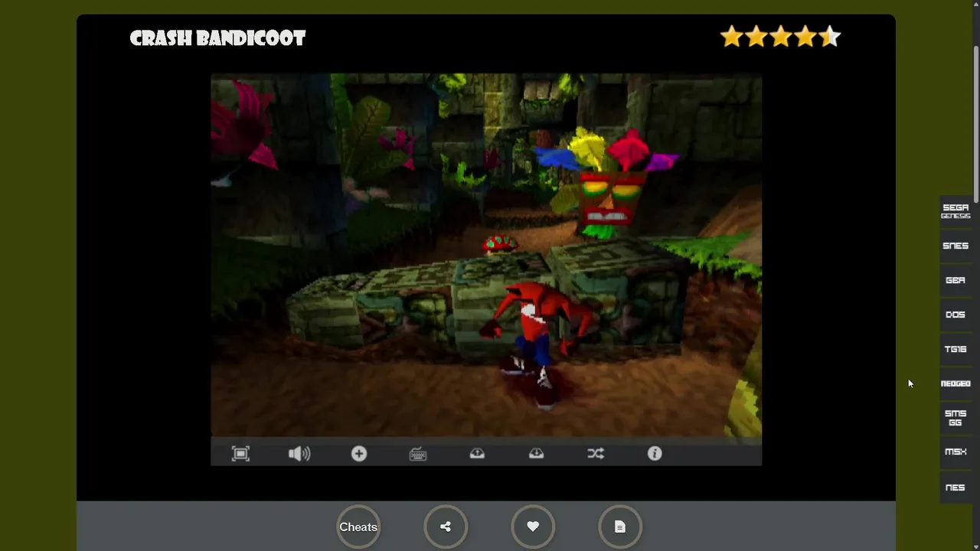
Task: Click the plus circle icon in emulator bar
Action: pyautogui.click(x=359, y=454)
